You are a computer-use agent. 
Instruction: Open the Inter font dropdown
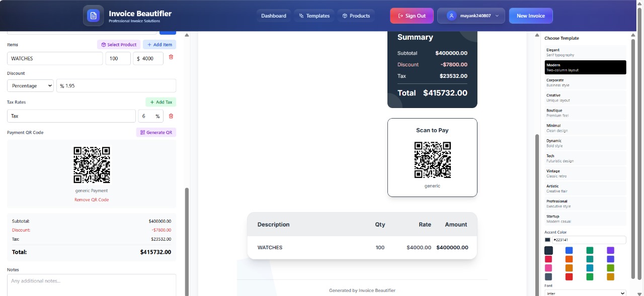coord(585,293)
